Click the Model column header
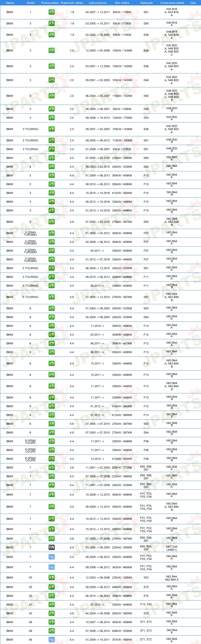 31,3
